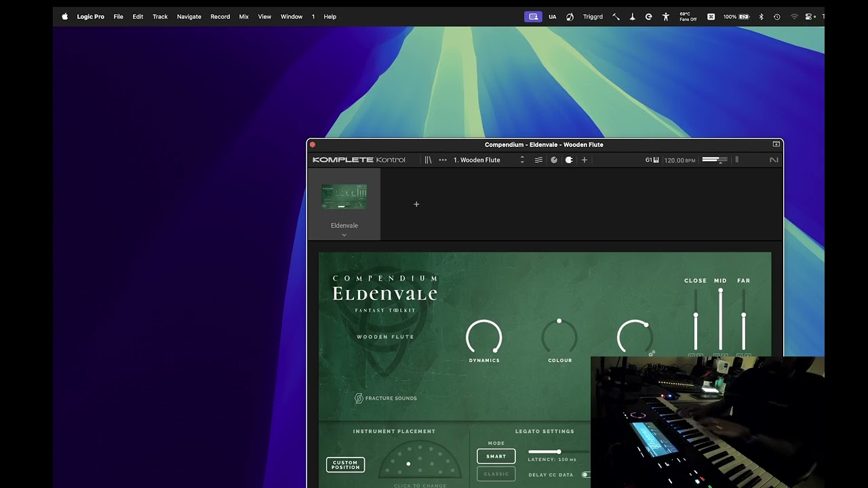Image resolution: width=868 pixels, height=488 pixels.
Task: Open the Komplete Kontrol browser library icon
Action: tap(428, 160)
